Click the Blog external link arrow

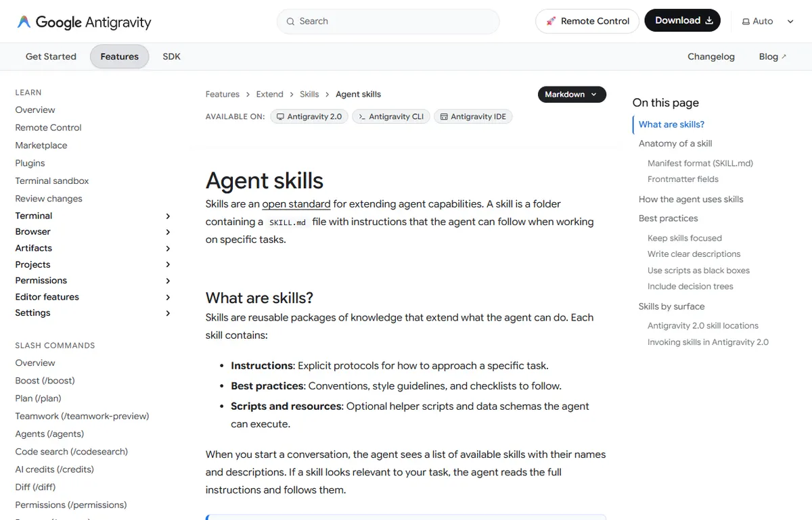coord(784,57)
